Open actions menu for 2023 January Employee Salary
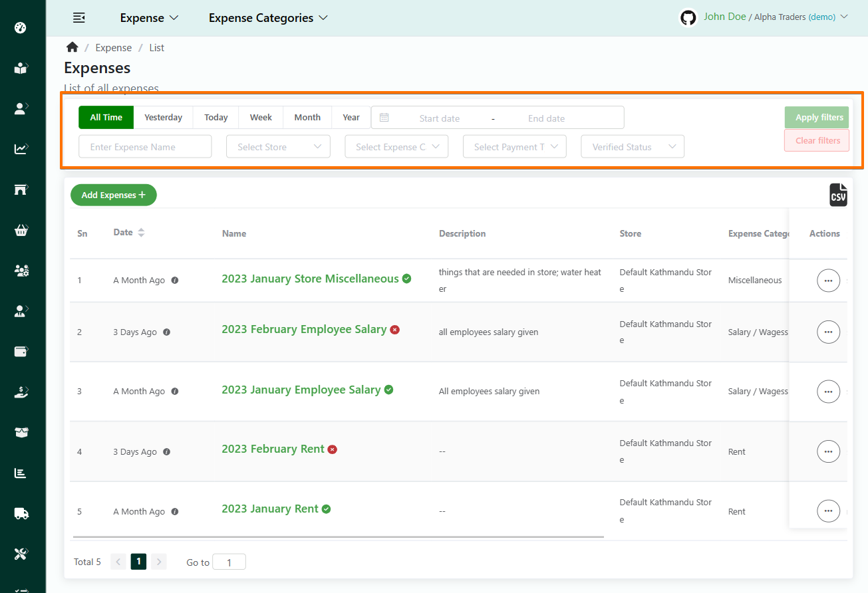 coord(828,392)
